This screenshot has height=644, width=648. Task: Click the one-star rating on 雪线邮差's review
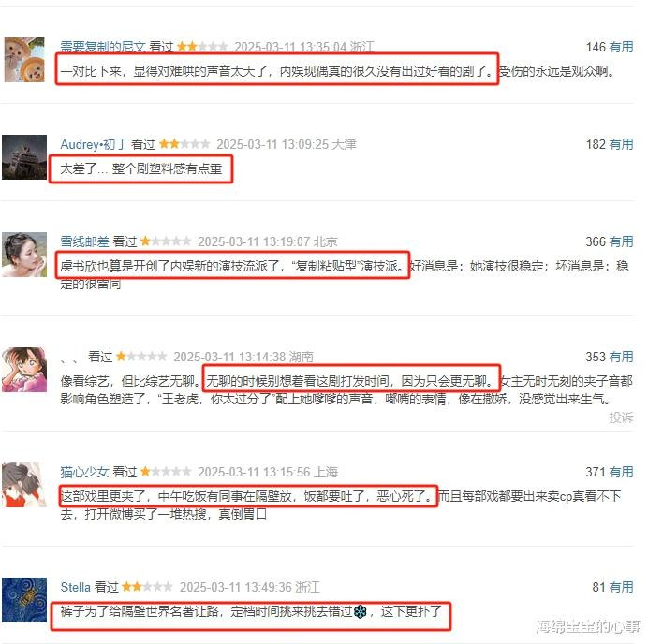point(166,241)
